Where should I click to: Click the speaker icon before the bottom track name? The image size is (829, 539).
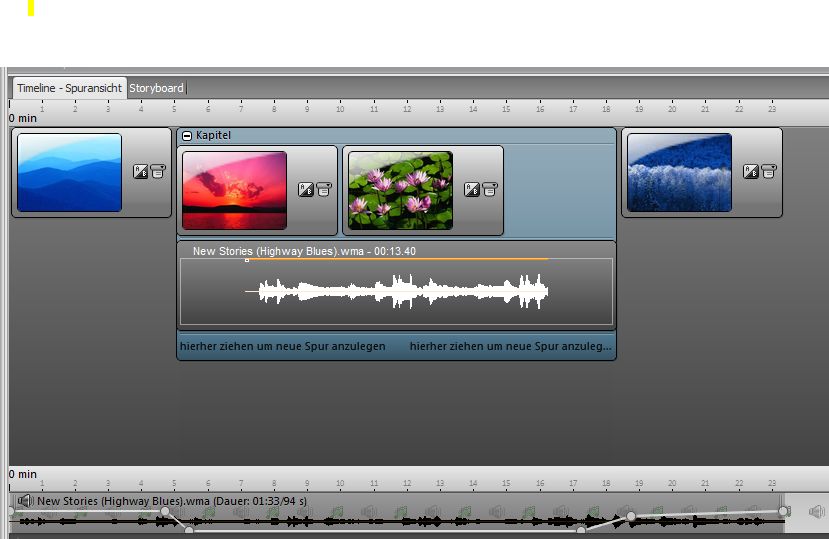pyautogui.click(x=26, y=501)
